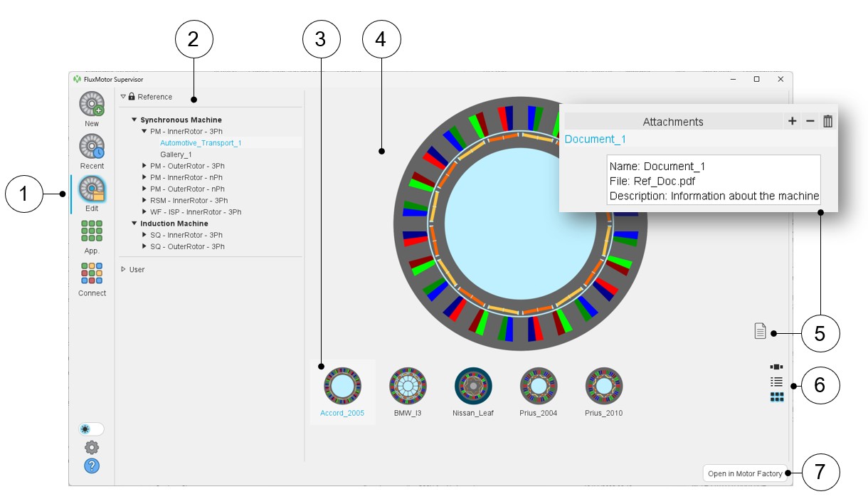Viewport: 868px width, 504px height.
Task: Click the FluxMotor Supervisor window title
Action: (113, 79)
